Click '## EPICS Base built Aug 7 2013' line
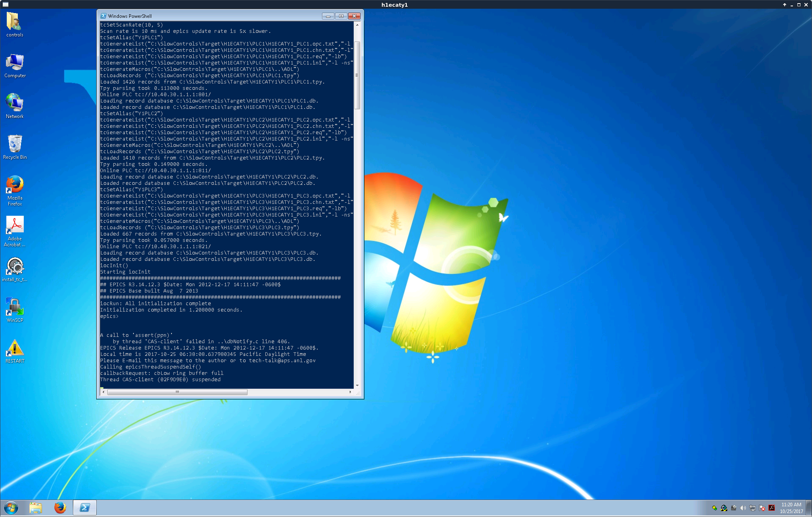This screenshot has height=517, width=812. click(x=149, y=291)
